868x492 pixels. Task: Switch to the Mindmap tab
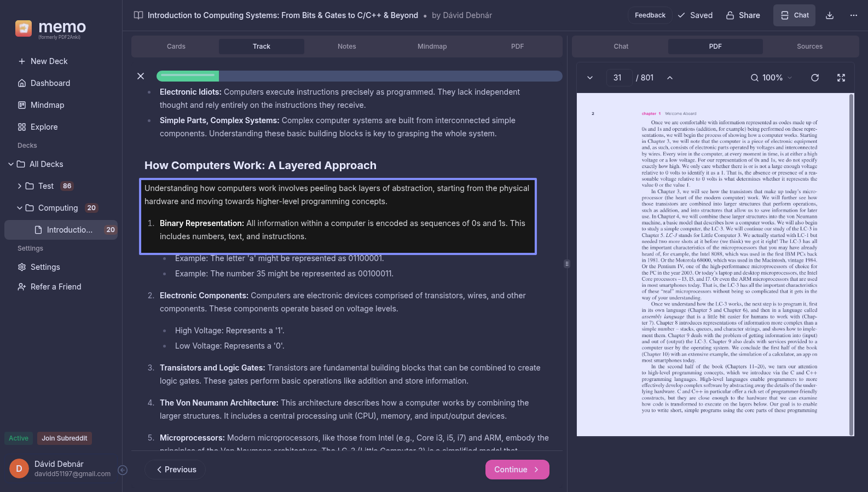pos(432,47)
